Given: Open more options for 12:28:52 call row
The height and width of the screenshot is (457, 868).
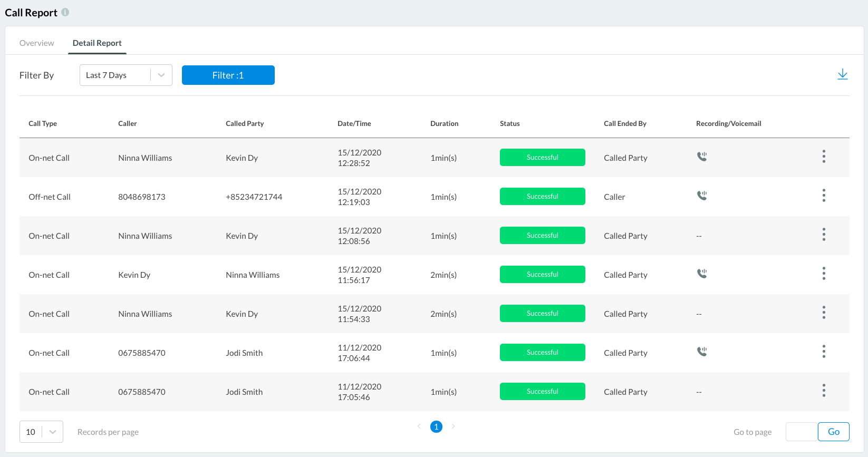Looking at the screenshot, I should click(x=824, y=157).
